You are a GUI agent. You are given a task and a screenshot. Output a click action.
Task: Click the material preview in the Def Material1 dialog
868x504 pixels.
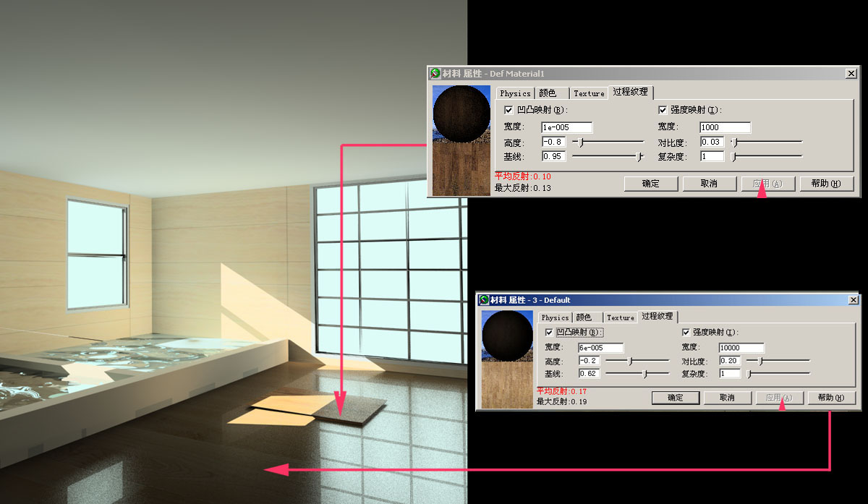[x=461, y=140]
